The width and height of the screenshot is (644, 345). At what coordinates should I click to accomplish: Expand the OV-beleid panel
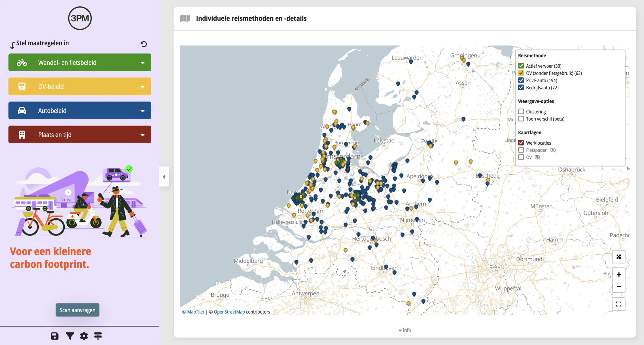click(x=80, y=86)
